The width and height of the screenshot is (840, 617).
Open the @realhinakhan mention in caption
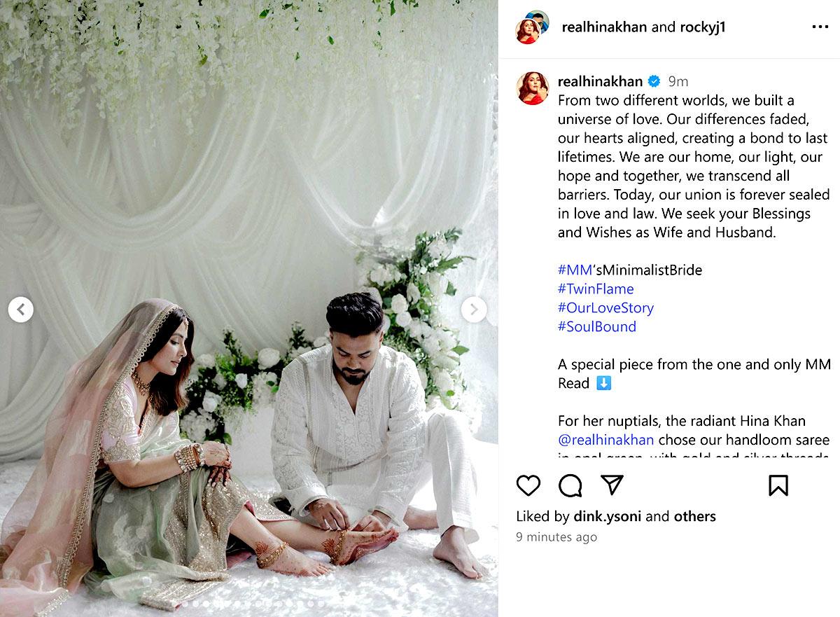tap(606, 440)
